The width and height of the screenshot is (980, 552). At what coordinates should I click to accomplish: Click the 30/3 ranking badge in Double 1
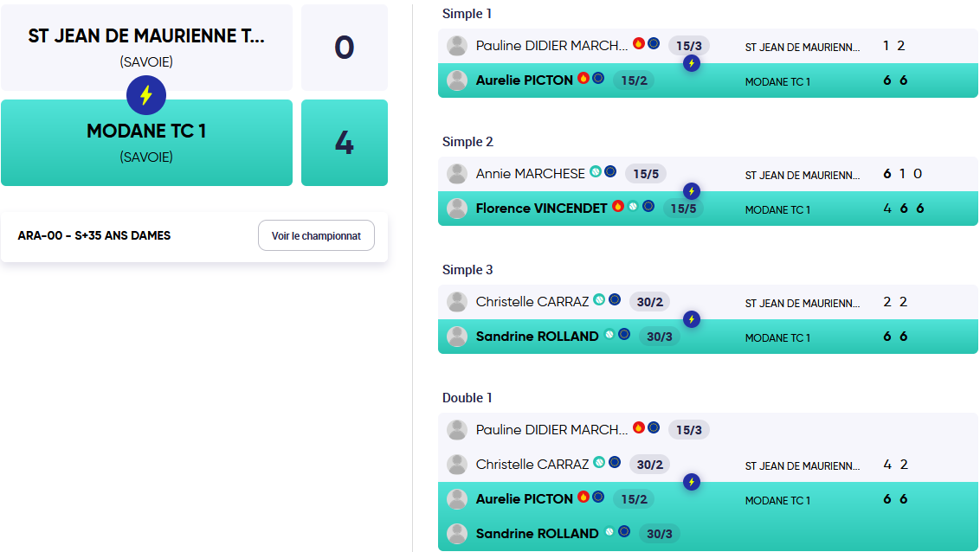point(660,533)
